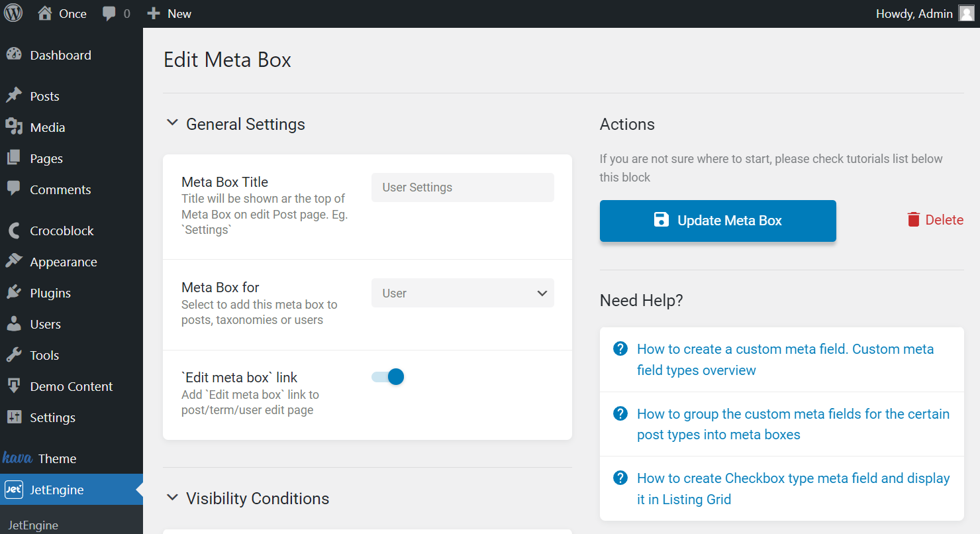Image resolution: width=980 pixels, height=534 pixels.
Task: Click the Actions heading
Action: [x=627, y=124]
